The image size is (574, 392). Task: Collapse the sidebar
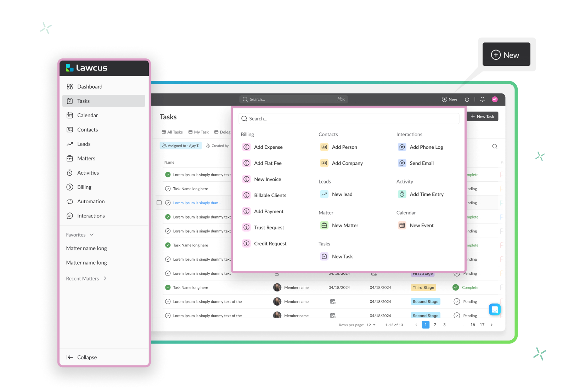click(82, 357)
